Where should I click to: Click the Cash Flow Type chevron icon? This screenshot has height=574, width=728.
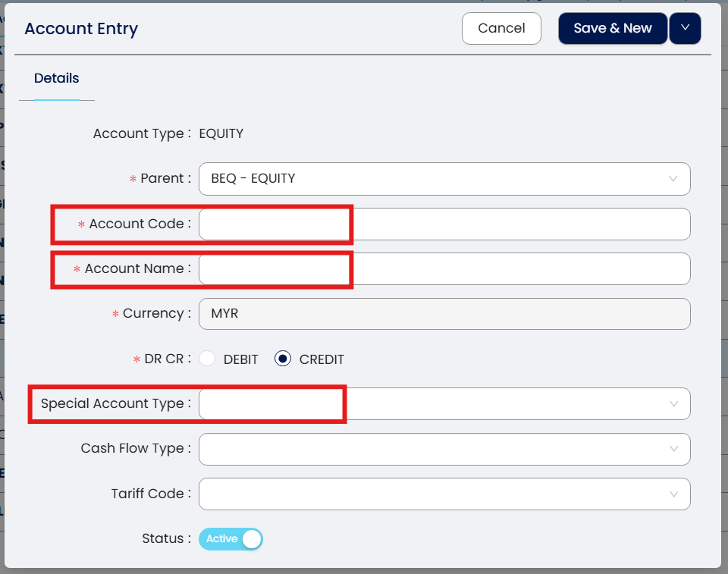point(673,449)
